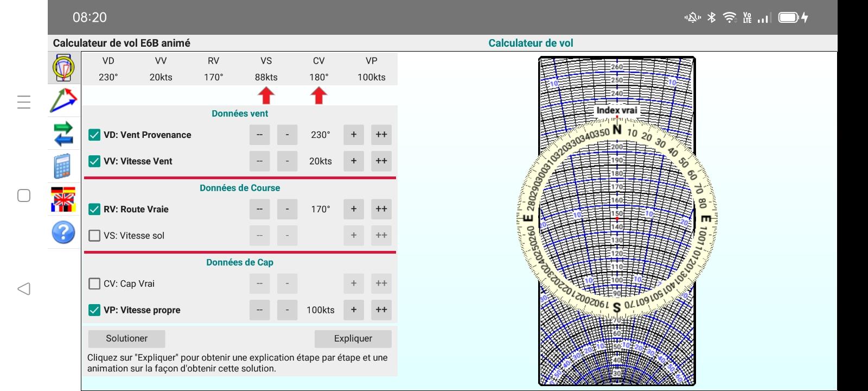Image resolution: width=868 pixels, height=391 pixels.
Task: Uncheck VV: Vitesse Vent checkbox
Action: 94,161
